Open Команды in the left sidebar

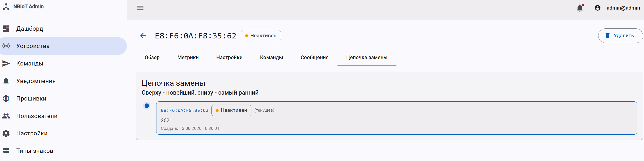coord(64,63)
